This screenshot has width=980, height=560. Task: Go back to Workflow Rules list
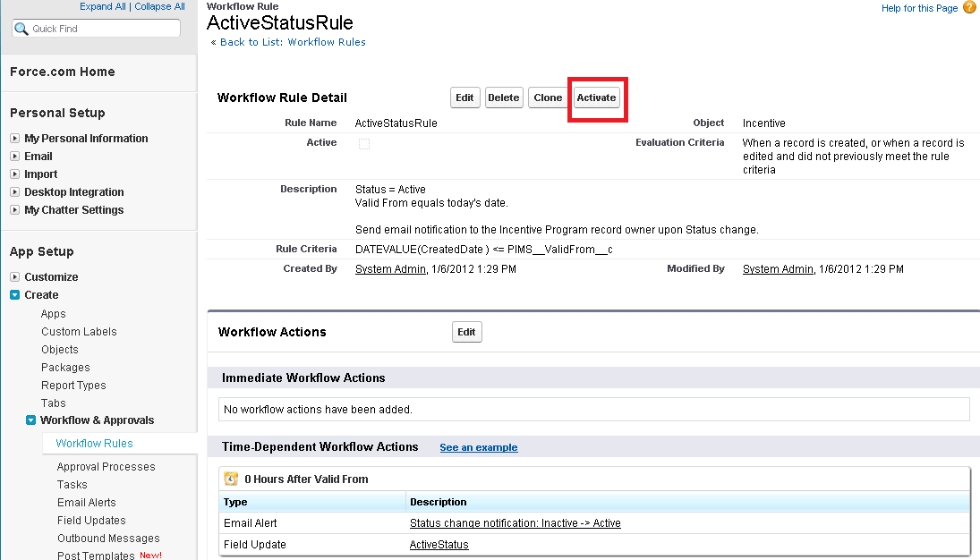point(293,42)
